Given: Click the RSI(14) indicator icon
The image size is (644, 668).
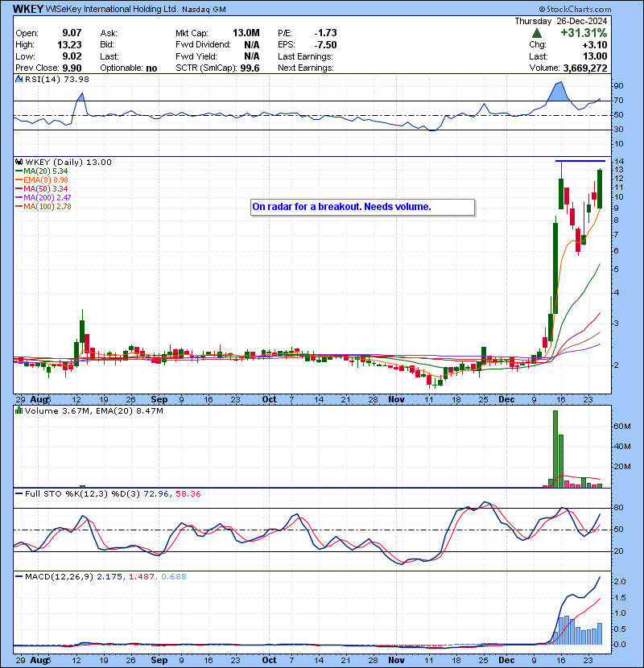Looking at the screenshot, I should 19,79.
